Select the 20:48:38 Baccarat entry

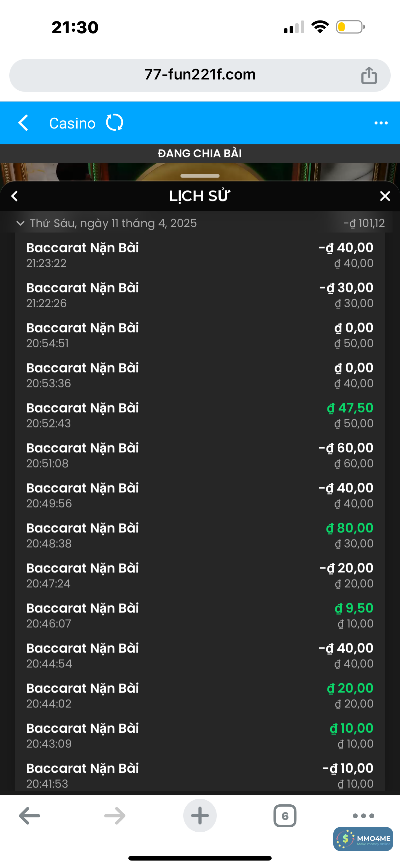(x=200, y=535)
